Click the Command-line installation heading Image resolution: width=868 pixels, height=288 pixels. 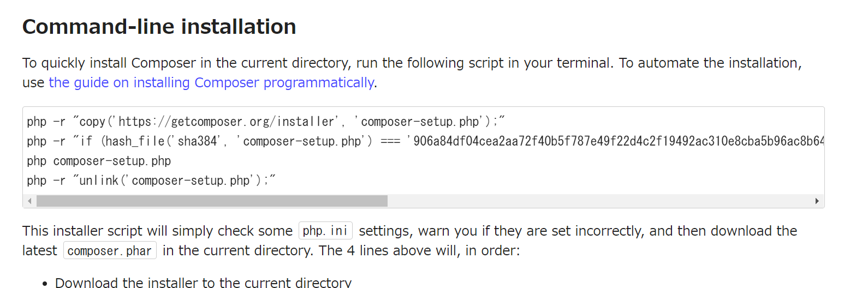(x=159, y=27)
